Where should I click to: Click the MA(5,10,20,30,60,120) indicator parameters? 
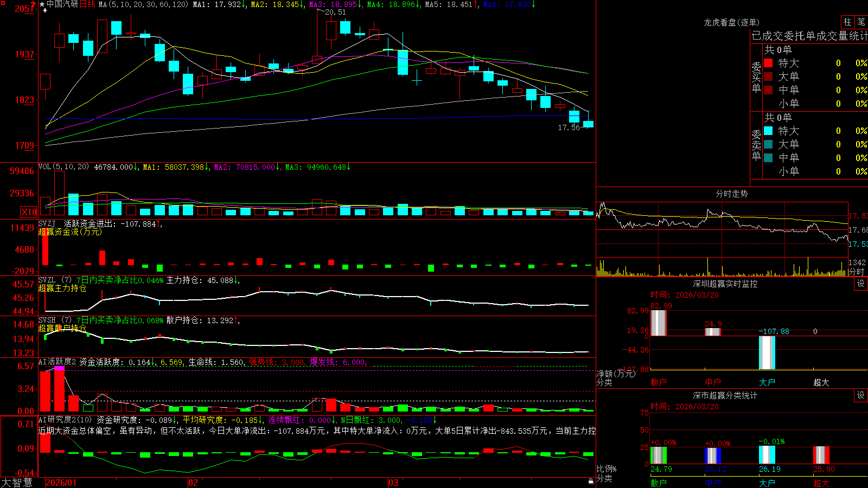[144, 4]
